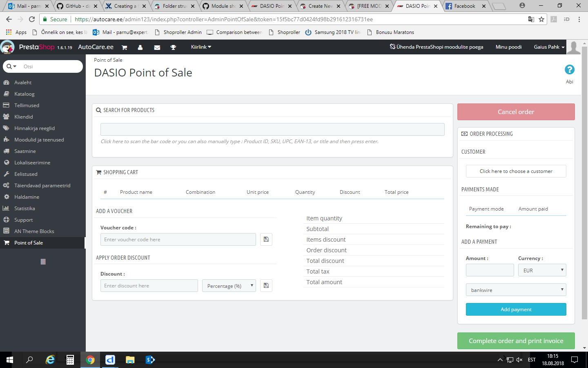Screen dimensions: 588x368
Task: Expand the Kiirlink quick access dropdown
Action: point(201,47)
